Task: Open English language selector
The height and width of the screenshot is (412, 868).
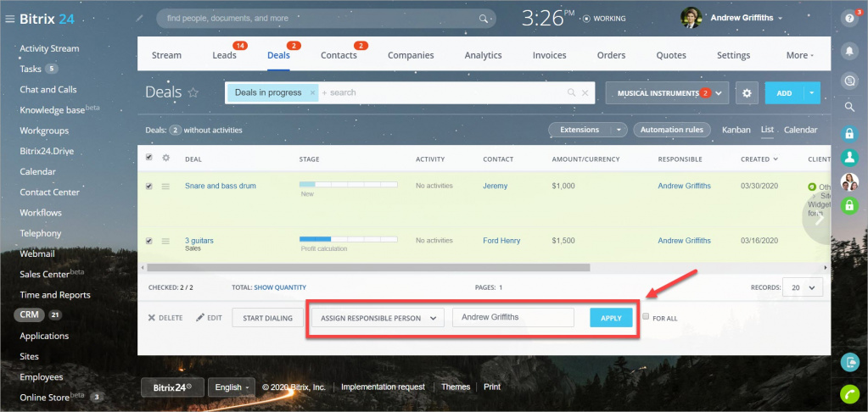Action: tap(232, 387)
